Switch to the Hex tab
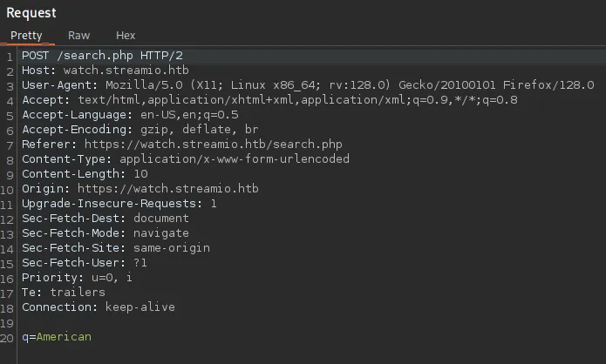This screenshot has width=606, height=364. point(126,36)
